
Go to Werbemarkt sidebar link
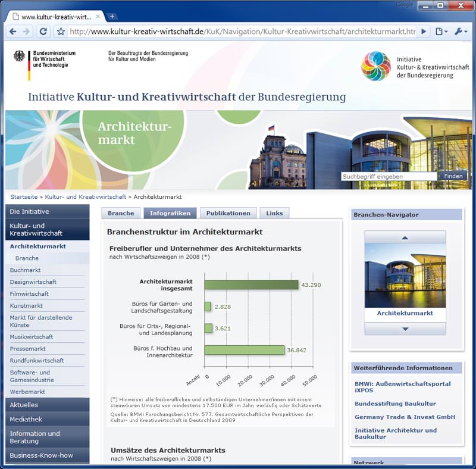[x=27, y=392]
